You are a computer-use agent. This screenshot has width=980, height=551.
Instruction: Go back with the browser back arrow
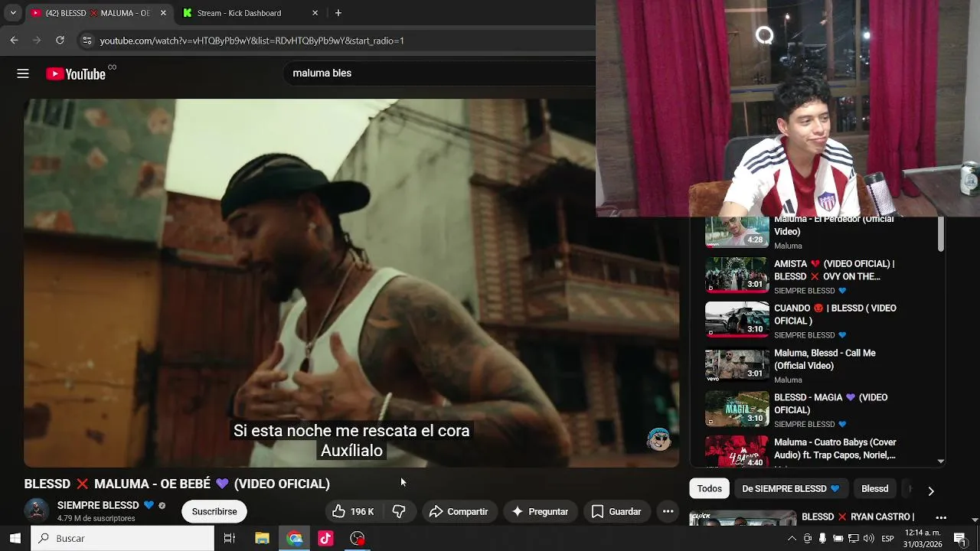(x=14, y=41)
